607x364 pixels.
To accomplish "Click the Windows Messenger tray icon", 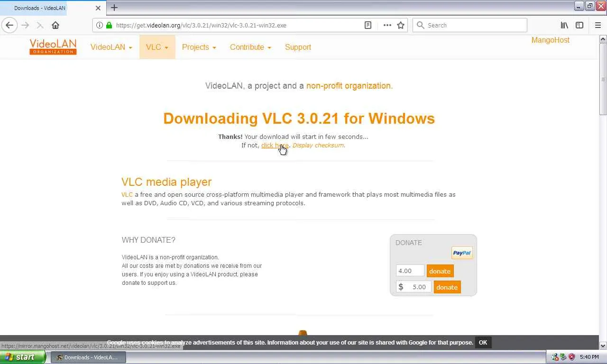I will pyautogui.click(x=555, y=357).
